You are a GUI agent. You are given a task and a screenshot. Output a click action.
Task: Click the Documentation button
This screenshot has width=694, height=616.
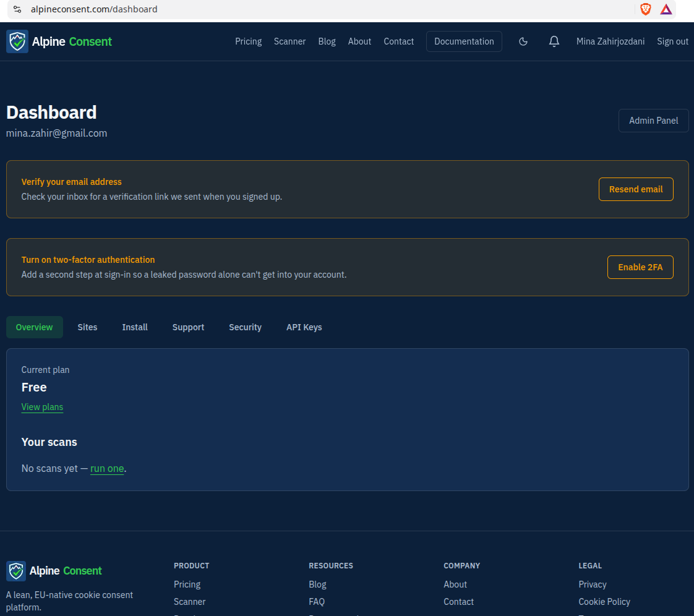[464, 41]
